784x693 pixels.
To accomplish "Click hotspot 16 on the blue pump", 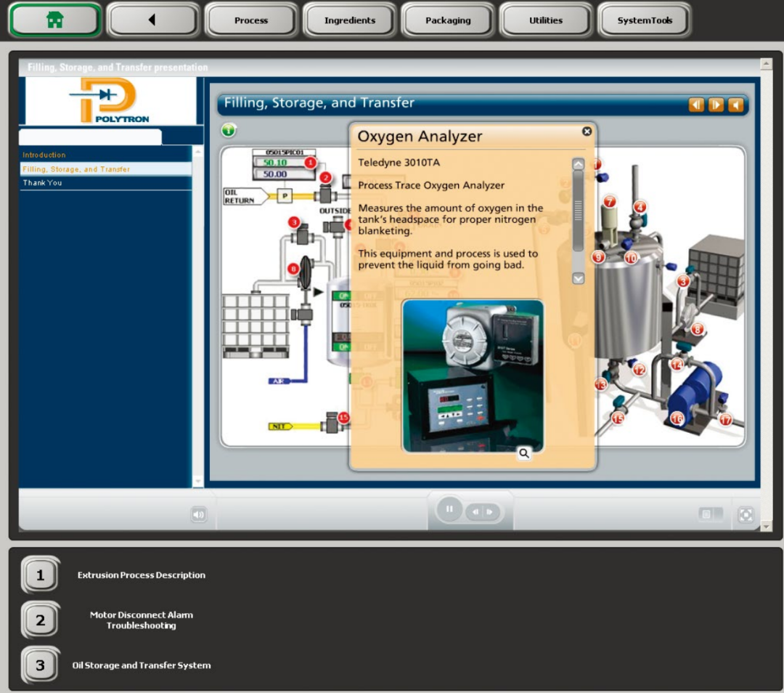I will pyautogui.click(x=677, y=418).
